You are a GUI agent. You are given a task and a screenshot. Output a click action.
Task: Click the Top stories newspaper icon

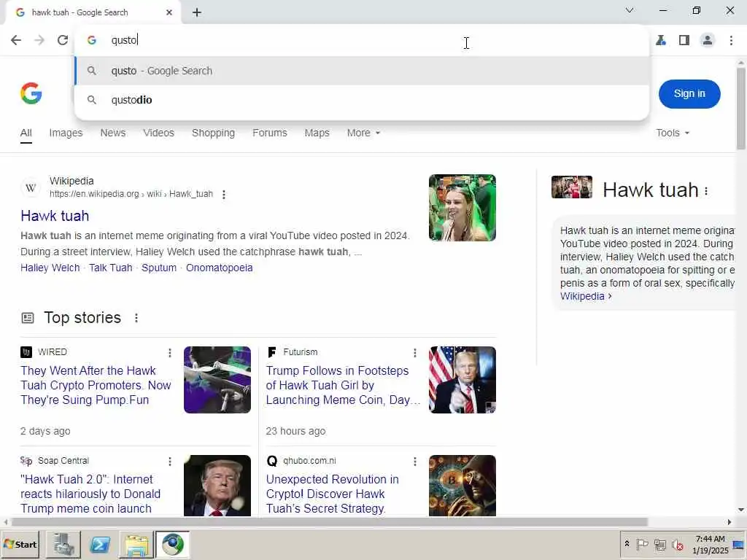[28, 318]
